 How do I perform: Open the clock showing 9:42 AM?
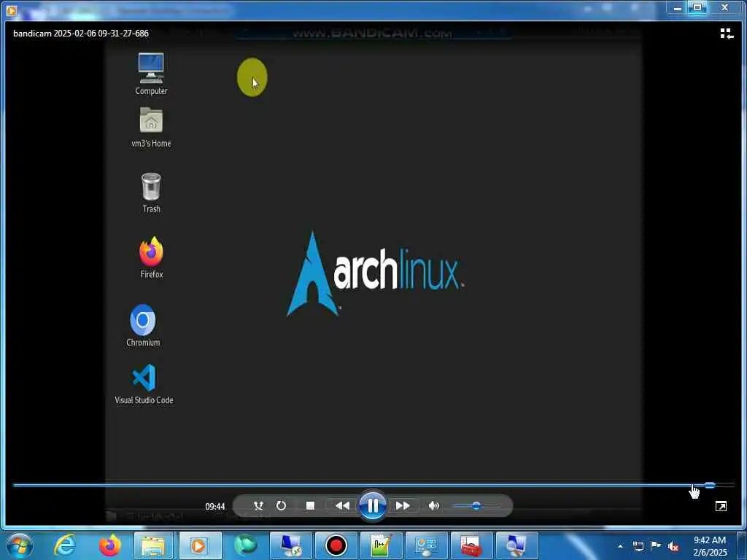click(710, 546)
